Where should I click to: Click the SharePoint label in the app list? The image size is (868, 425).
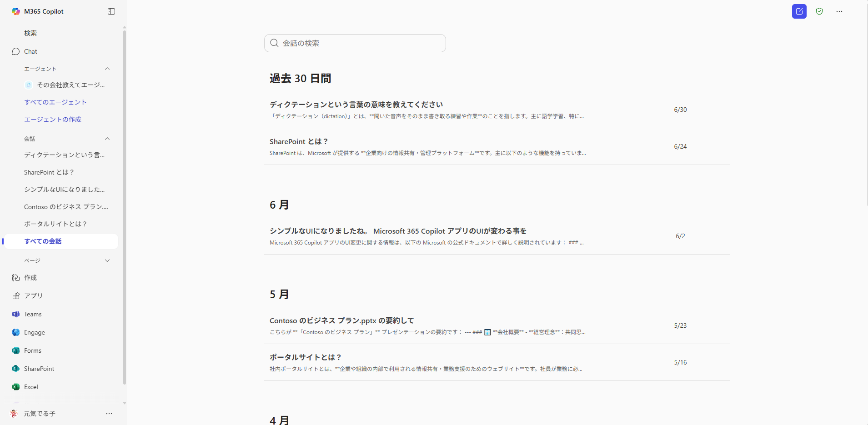(39, 369)
